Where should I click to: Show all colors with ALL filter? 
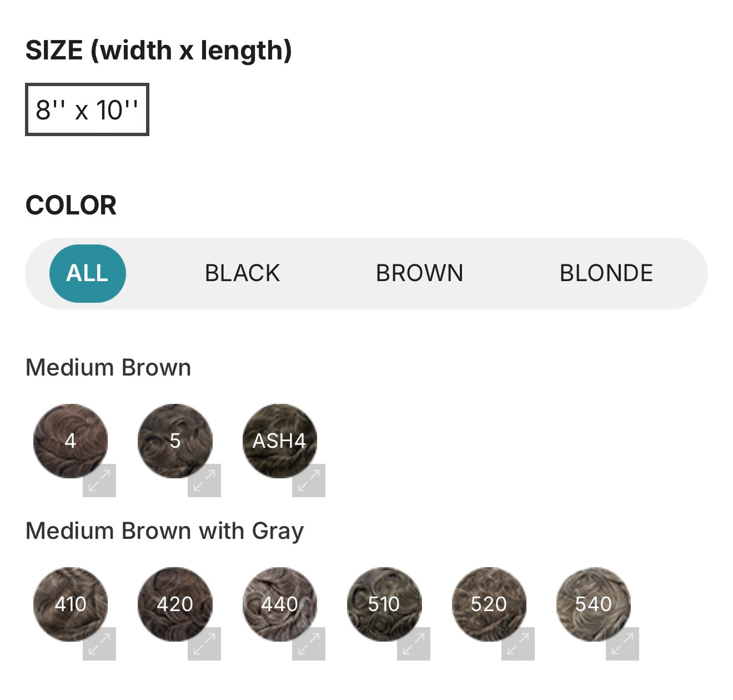[87, 273]
